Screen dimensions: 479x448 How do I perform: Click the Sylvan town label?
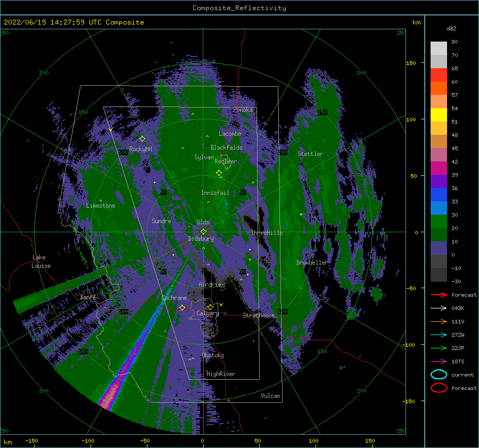[204, 157]
